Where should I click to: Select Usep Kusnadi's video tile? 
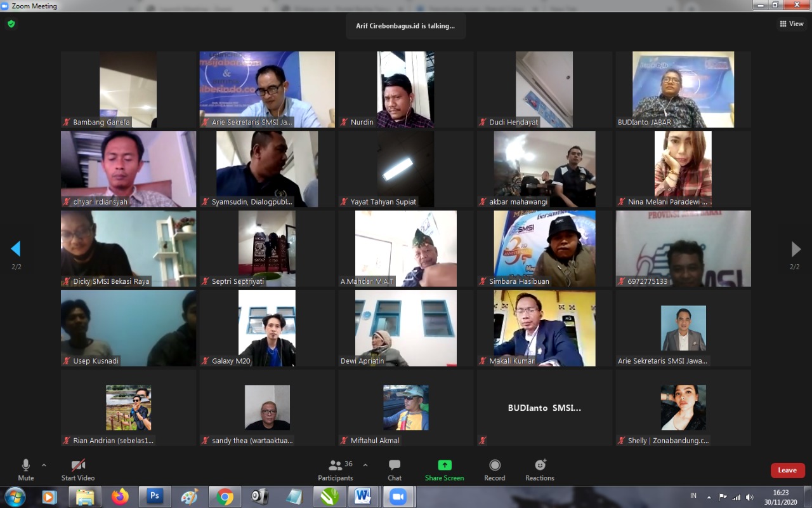point(128,328)
